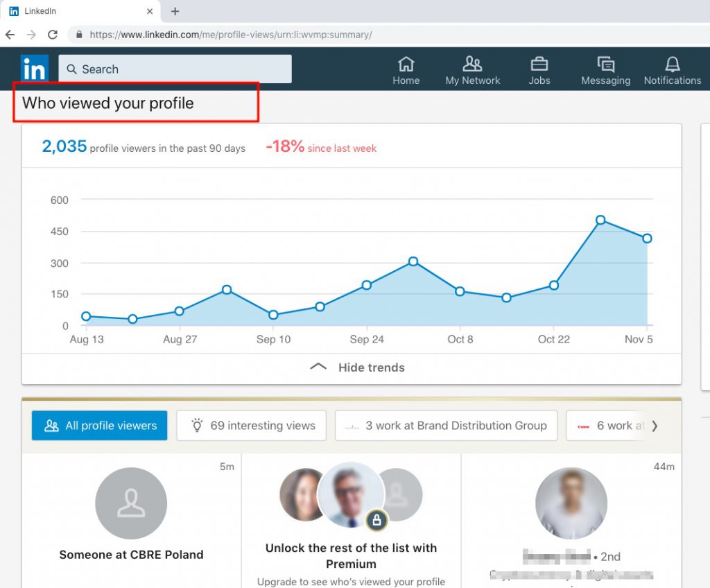Click the browser forward arrow

click(x=31, y=35)
